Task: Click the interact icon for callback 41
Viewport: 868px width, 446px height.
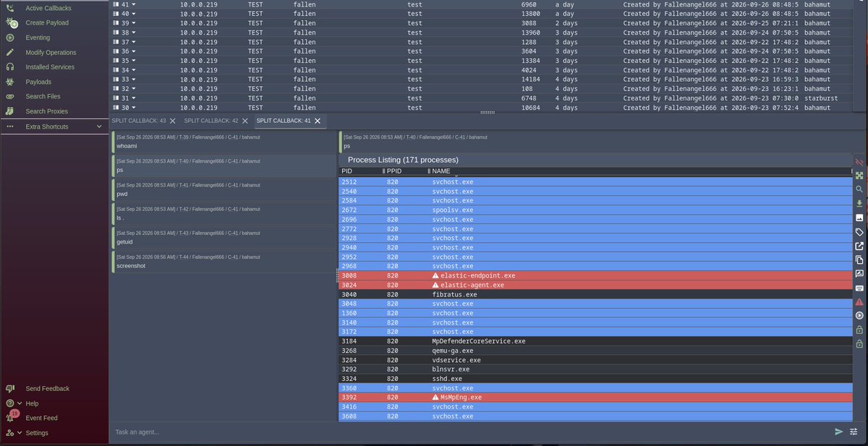Action: click(x=116, y=4)
